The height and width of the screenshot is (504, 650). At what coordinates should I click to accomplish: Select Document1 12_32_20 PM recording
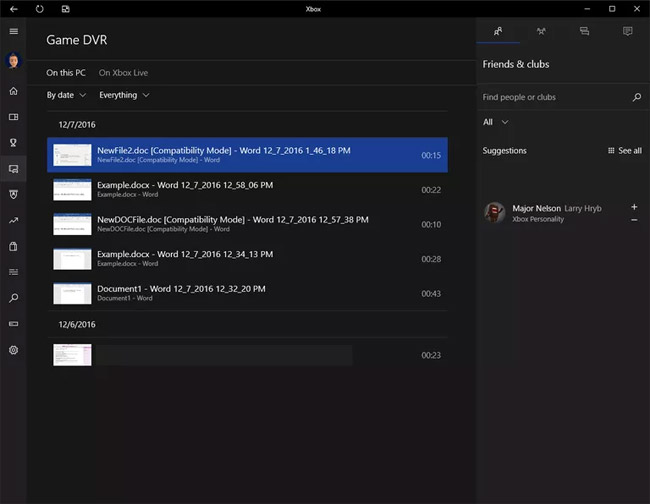click(x=247, y=293)
